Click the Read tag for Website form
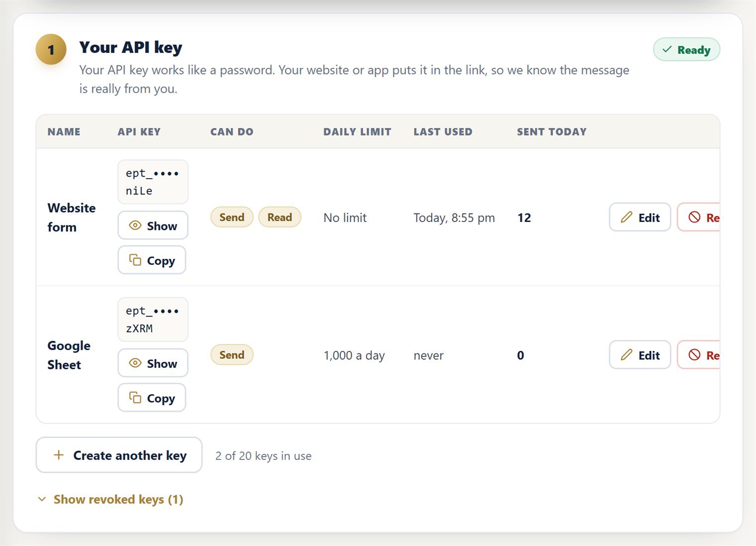The width and height of the screenshot is (756, 546). pyautogui.click(x=280, y=217)
